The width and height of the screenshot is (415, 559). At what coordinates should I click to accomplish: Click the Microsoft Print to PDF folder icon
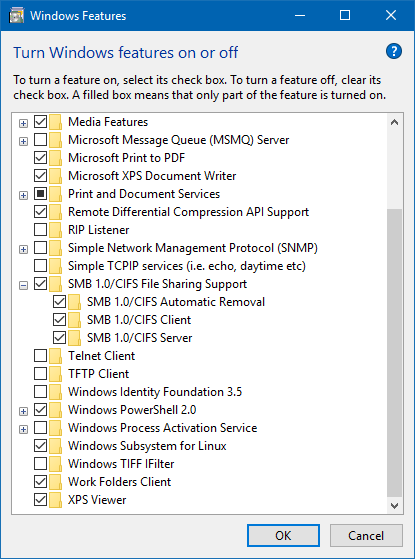(56, 158)
